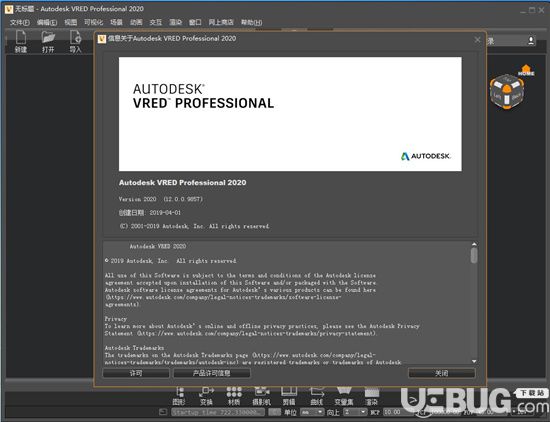Open the 摄影机 camera editor
The height and width of the screenshot is (422, 550).
(261, 396)
